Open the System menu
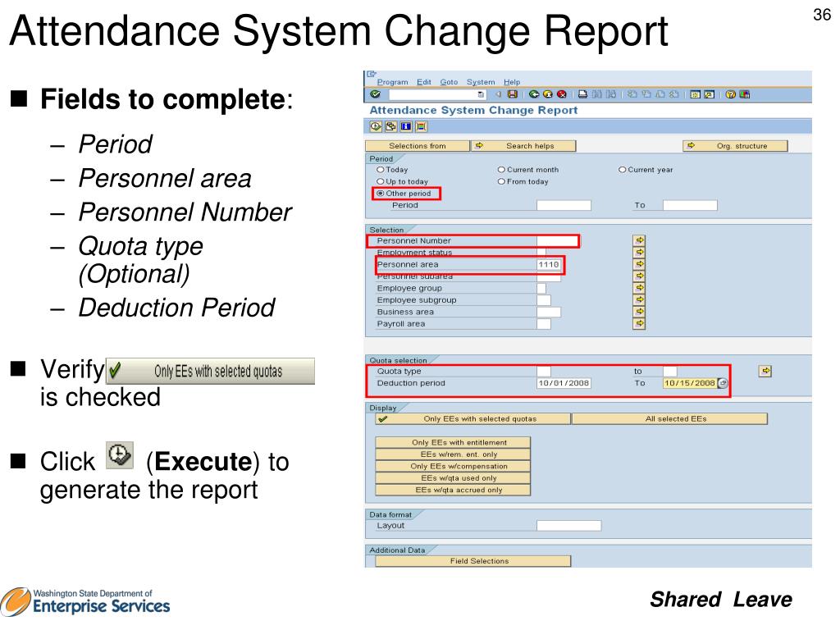The width and height of the screenshot is (840, 630). coord(481,82)
